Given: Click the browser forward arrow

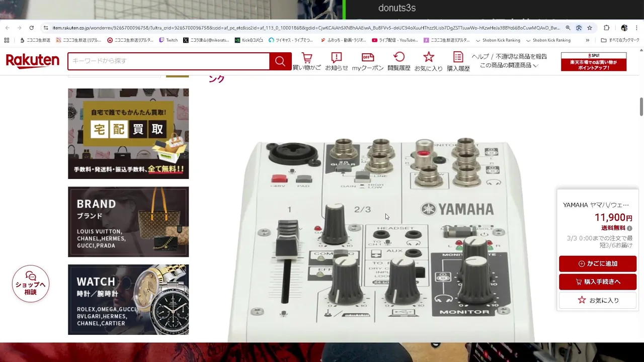Looking at the screenshot, I should tap(19, 28).
